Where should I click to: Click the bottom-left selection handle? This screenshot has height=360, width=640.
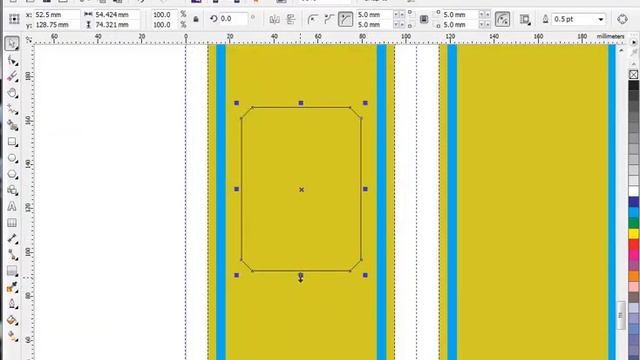pyautogui.click(x=237, y=275)
